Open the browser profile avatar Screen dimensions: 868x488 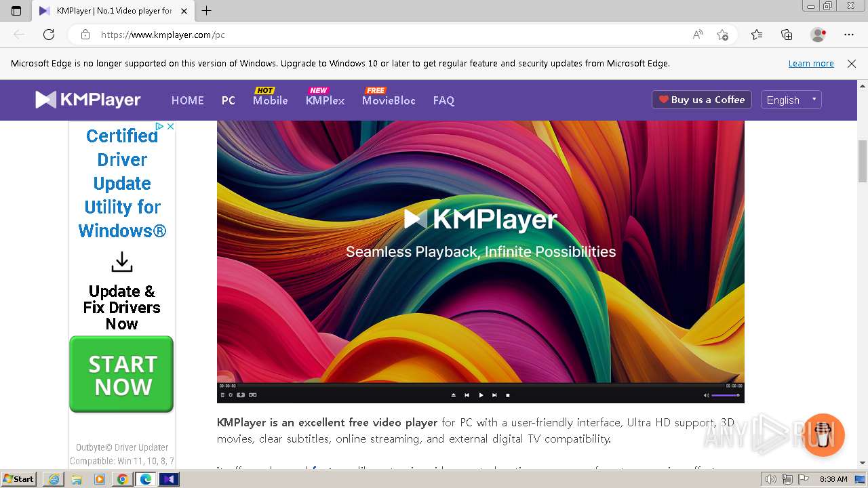pyautogui.click(x=818, y=35)
